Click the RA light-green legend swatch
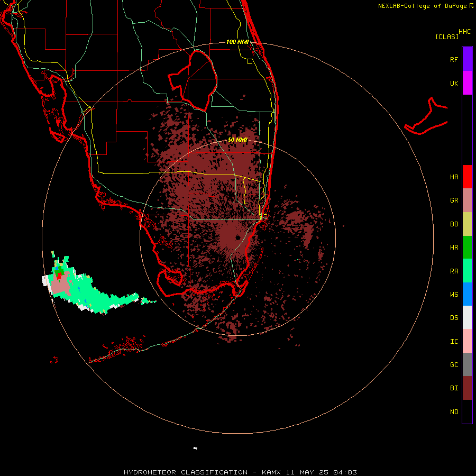 (x=467, y=271)
